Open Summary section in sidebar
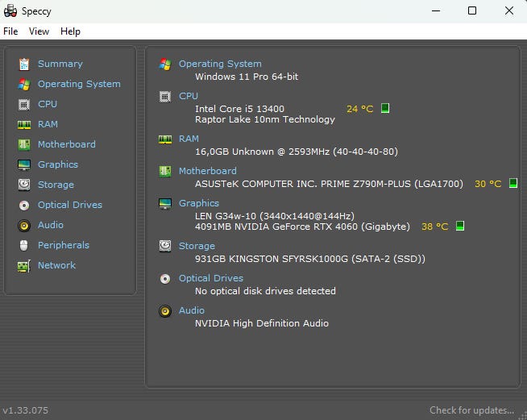 coord(60,64)
